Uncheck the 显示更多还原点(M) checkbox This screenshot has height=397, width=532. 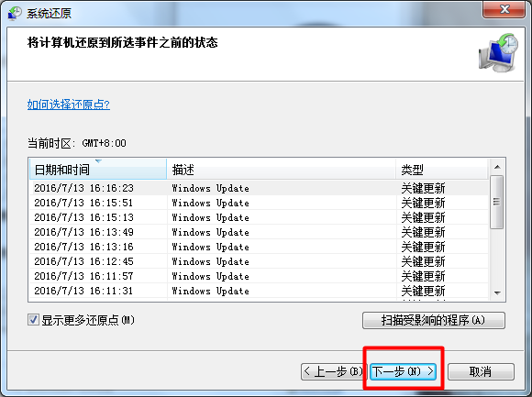click(33, 320)
